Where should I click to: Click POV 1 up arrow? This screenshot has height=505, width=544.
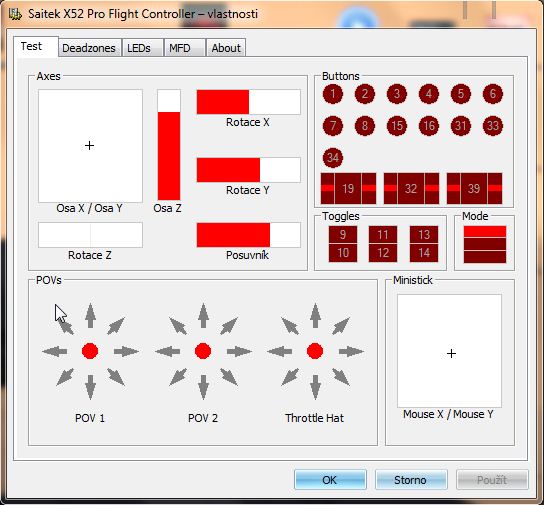tap(90, 316)
